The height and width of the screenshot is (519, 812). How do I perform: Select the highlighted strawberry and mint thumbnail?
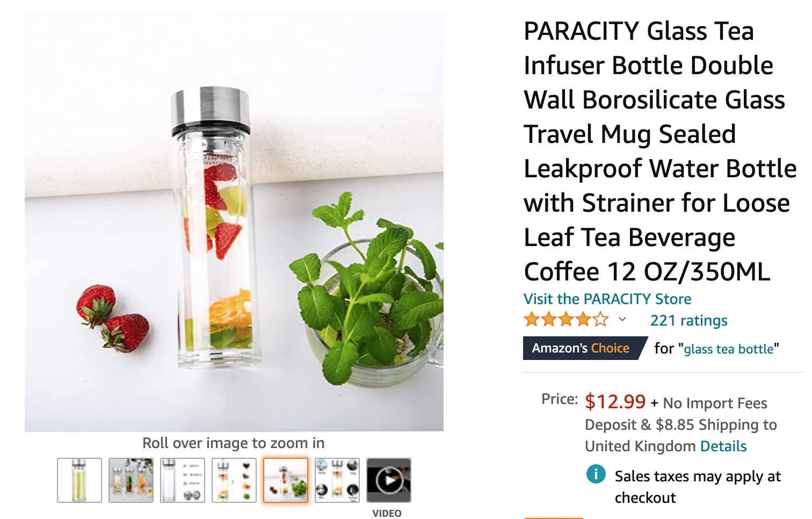[x=286, y=480]
